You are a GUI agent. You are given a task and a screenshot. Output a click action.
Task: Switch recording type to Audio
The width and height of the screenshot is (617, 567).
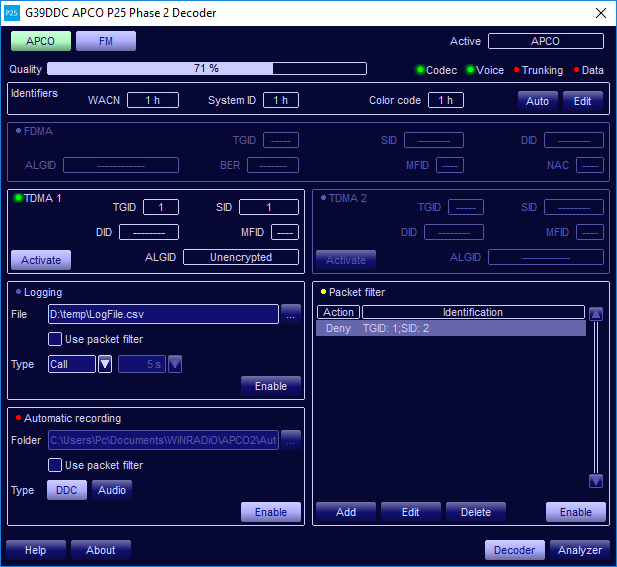click(x=111, y=490)
